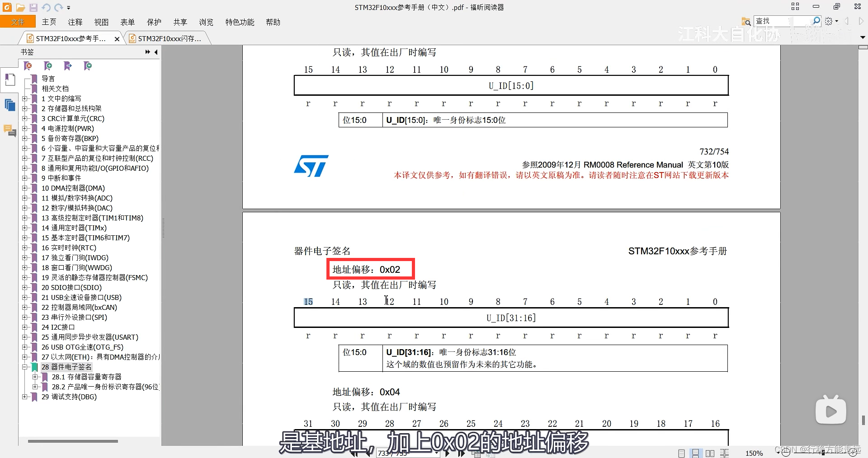Viewport: 868px width, 458px height.
Task: Open the 注释 ribbon tab
Action: pos(75,22)
